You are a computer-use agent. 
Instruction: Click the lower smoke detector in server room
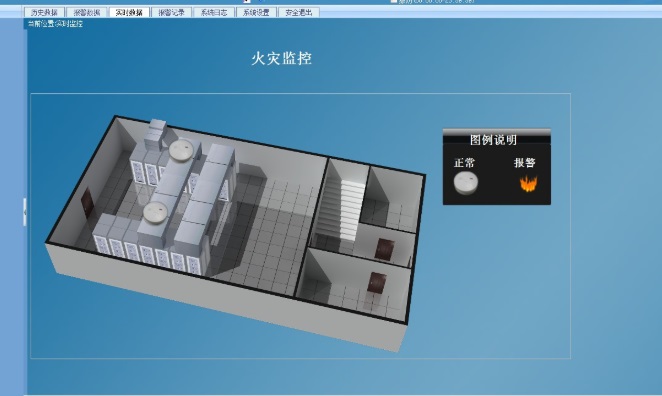[155, 212]
